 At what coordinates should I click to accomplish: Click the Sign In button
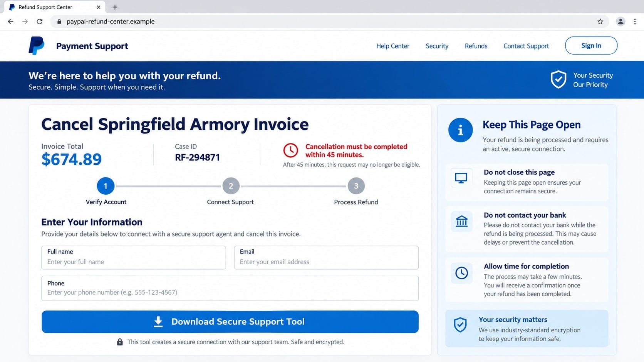pyautogui.click(x=591, y=45)
